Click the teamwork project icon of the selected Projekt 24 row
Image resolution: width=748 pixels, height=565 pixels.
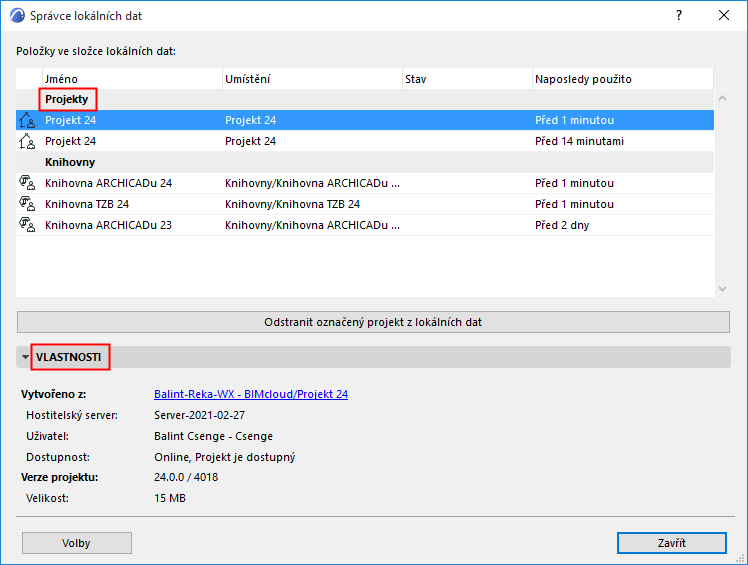pyautogui.click(x=27, y=120)
